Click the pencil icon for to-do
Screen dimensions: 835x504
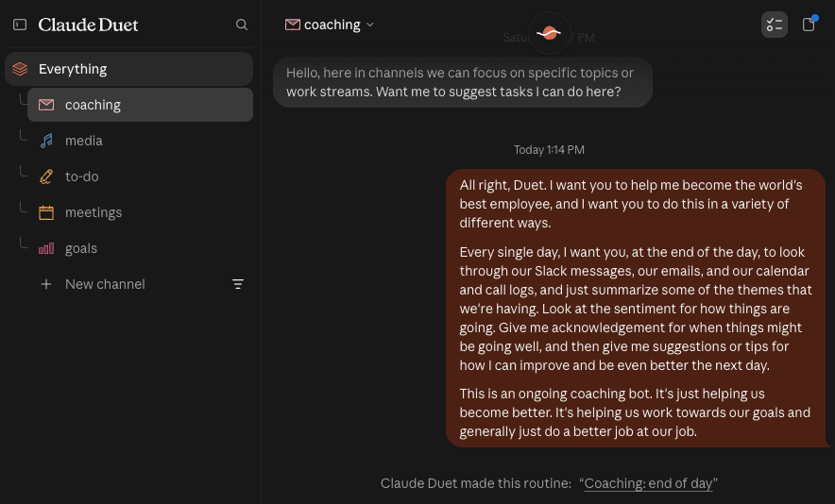coord(46,176)
